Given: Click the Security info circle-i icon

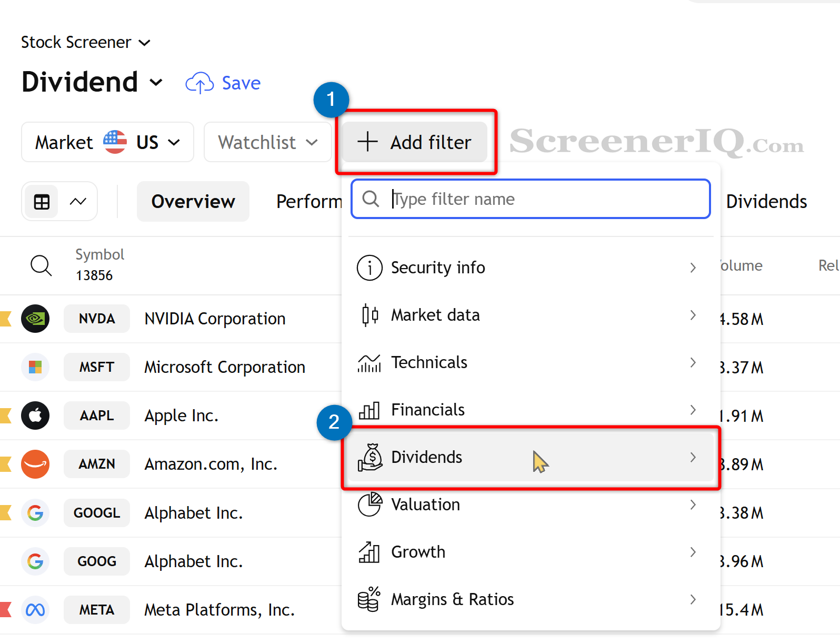Looking at the screenshot, I should click(369, 268).
